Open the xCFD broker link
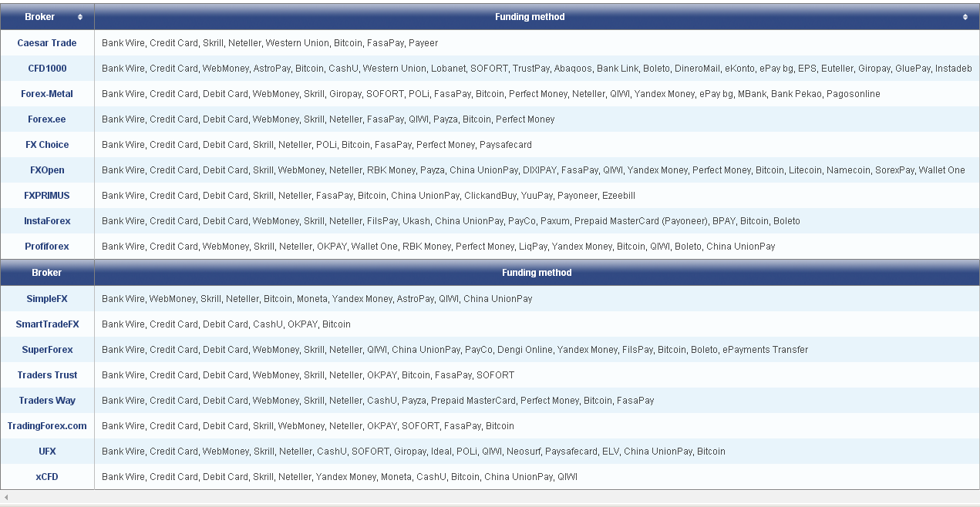Viewport: 980px width, 507px height. pos(47,477)
